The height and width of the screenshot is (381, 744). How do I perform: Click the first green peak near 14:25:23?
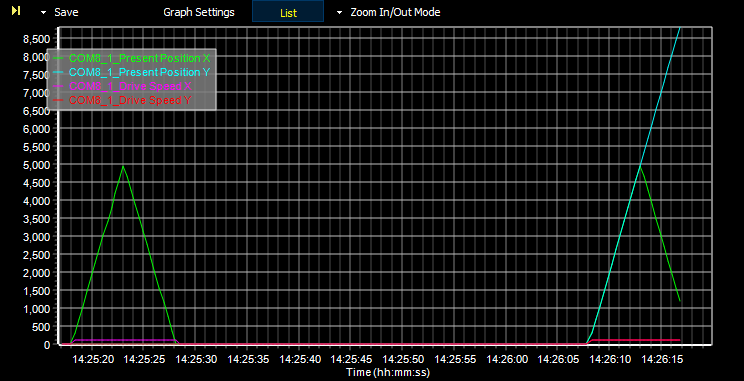pyautogui.click(x=123, y=166)
